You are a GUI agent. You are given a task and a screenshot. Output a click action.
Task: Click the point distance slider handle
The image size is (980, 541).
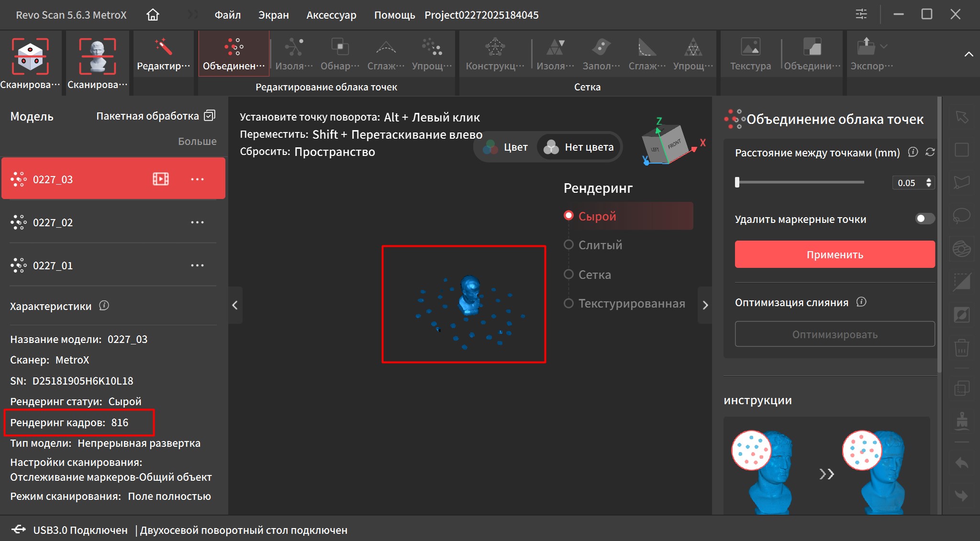(x=737, y=182)
